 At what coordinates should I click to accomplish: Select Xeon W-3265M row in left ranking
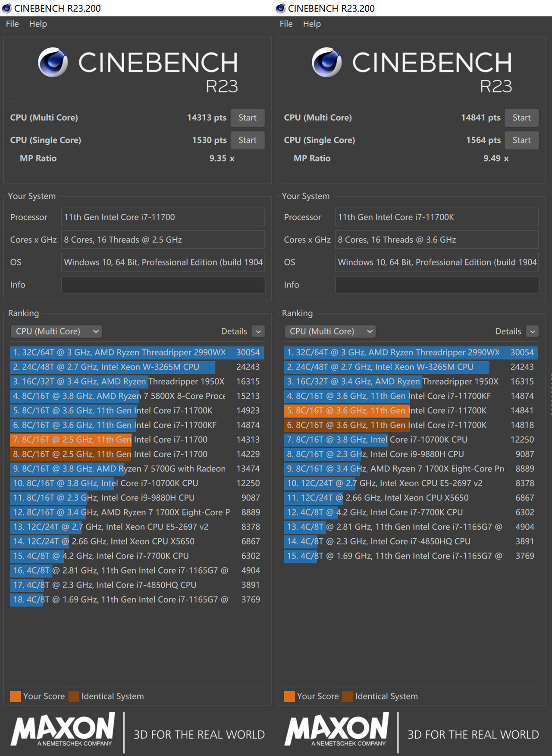137,367
